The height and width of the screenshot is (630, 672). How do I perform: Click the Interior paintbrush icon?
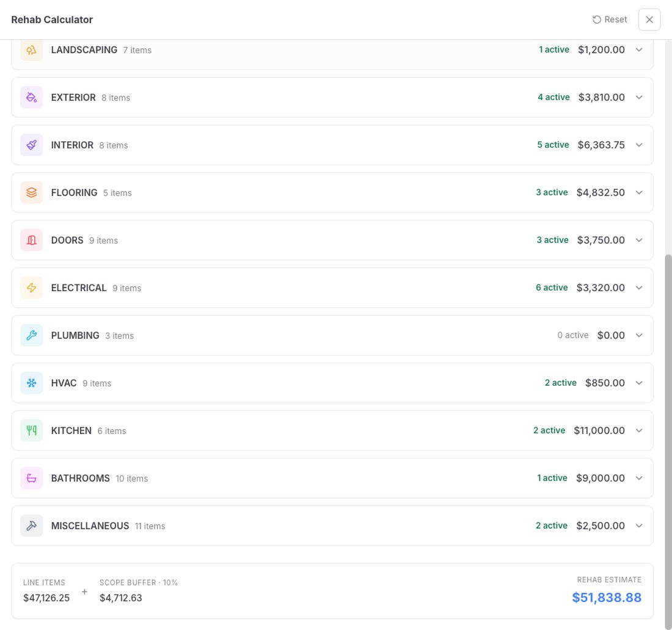[31, 145]
